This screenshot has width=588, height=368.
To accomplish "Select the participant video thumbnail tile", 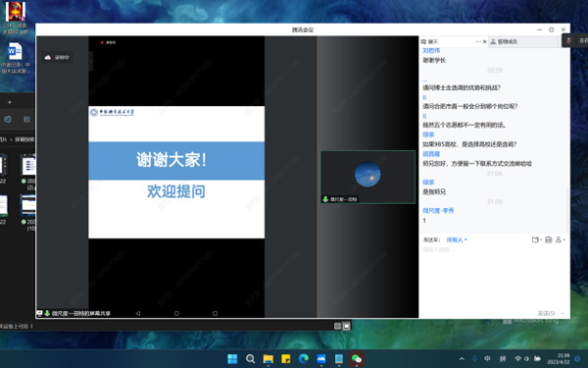I will (367, 177).
